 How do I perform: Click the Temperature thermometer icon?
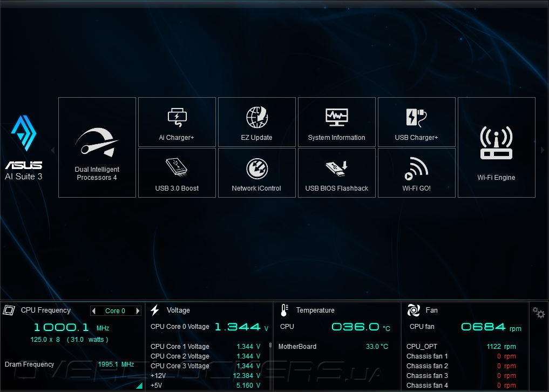pyautogui.click(x=284, y=310)
